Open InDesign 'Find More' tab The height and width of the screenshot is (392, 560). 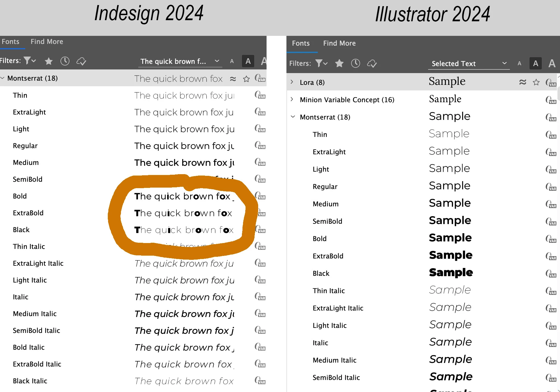[47, 42]
